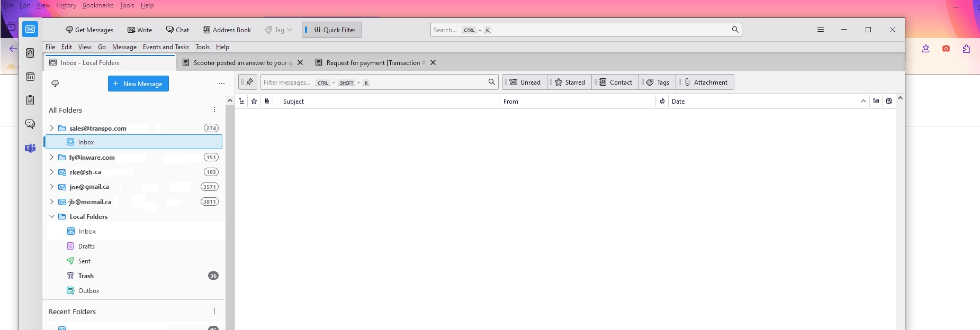Open the Tools menu in Thunderbird
The image size is (980, 330).
[x=202, y=47]
